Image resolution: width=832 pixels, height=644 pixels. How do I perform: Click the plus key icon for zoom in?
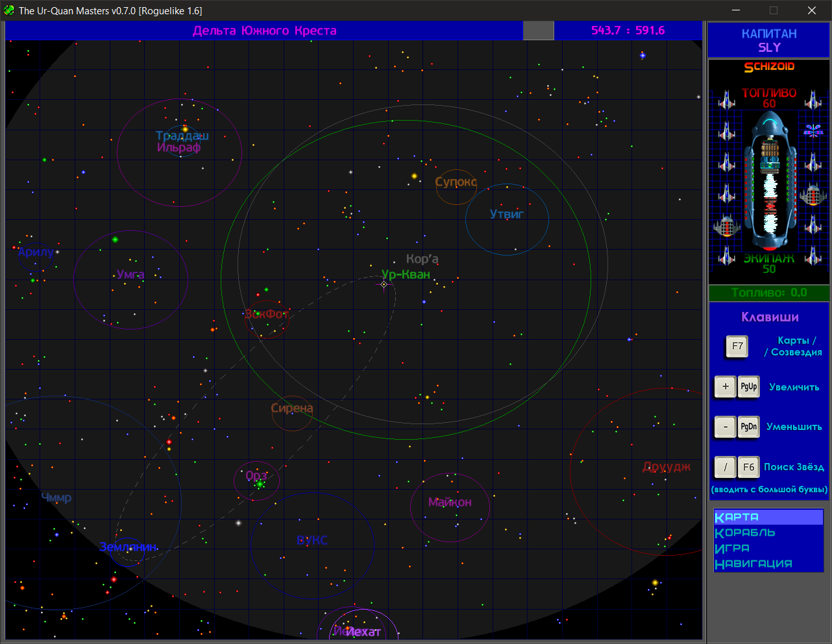pos(726,387)
